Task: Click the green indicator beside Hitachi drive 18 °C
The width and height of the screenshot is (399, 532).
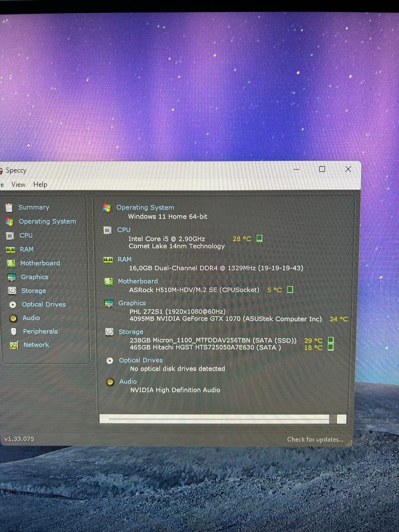Action: tap(330, 347)
